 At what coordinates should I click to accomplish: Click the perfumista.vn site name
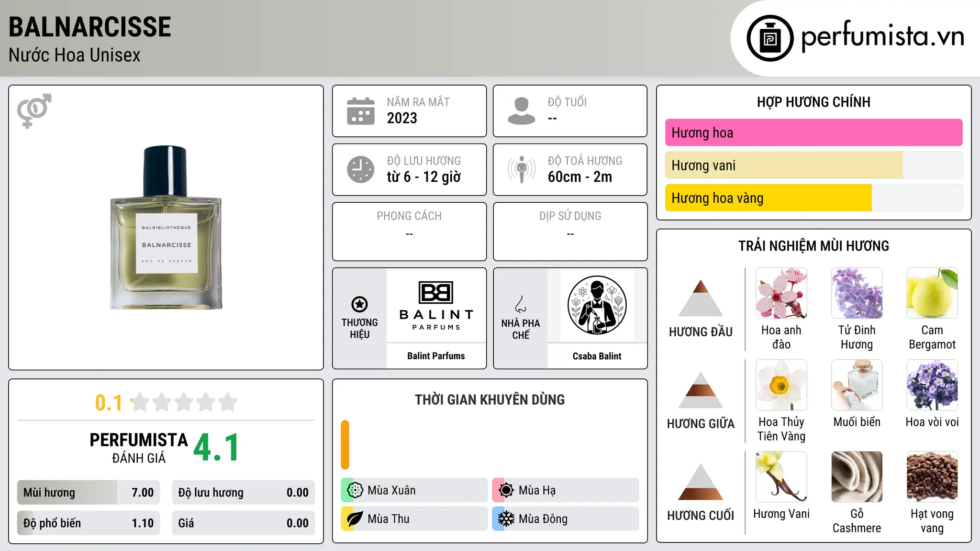point(882,37)
